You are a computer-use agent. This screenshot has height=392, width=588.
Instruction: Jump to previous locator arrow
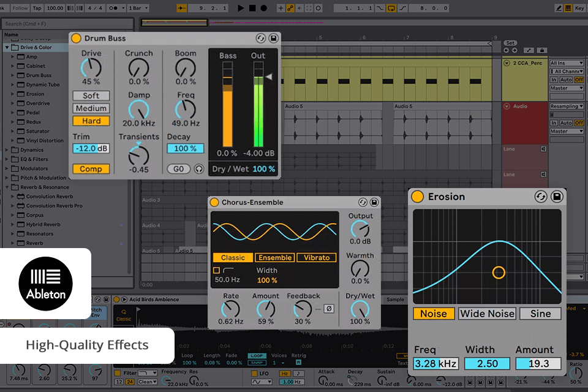[507, 50]
